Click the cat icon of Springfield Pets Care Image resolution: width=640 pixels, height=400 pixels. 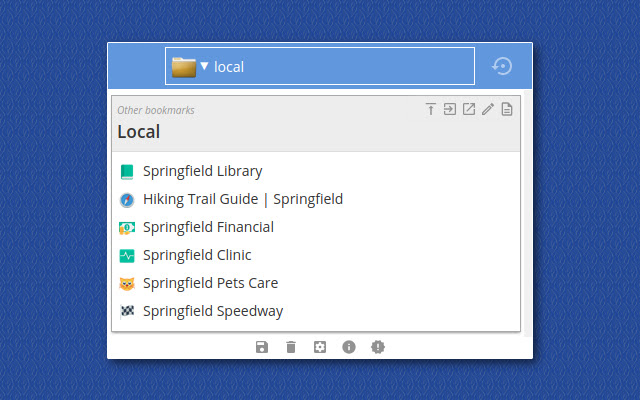127,284
